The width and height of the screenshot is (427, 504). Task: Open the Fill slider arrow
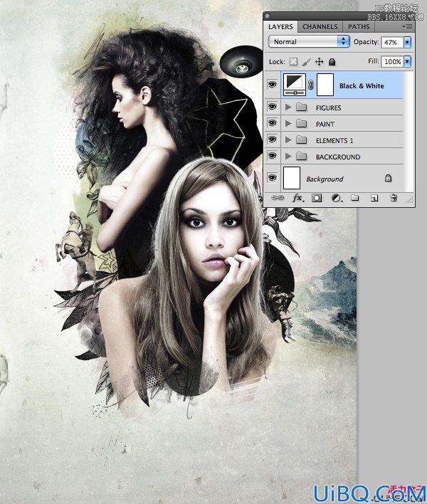click(x=407, y=61)
